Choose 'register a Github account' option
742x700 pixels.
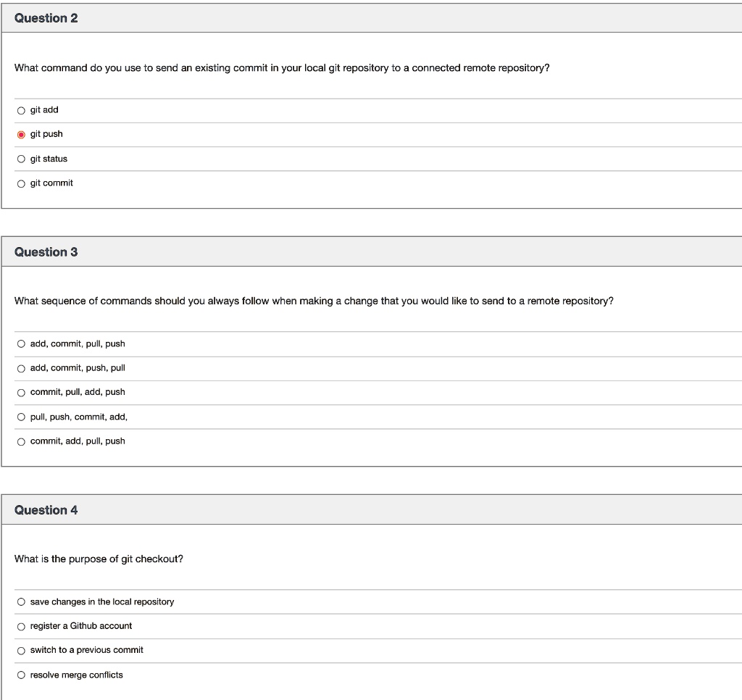point(21,627)
